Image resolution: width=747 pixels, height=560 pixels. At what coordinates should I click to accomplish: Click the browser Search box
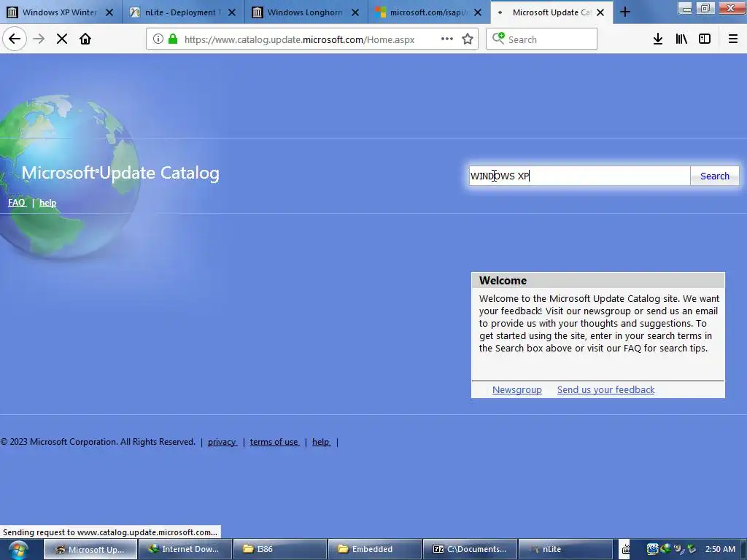(x=542, y=39)
